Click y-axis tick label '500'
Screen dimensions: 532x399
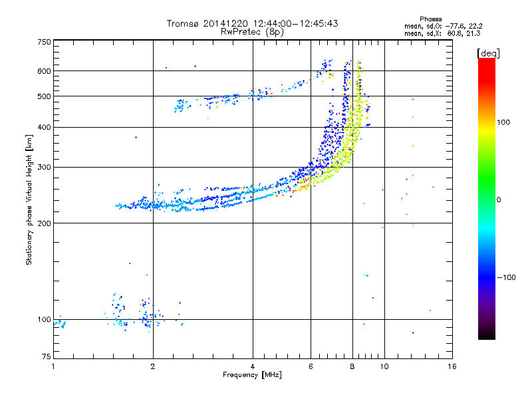coord(44,96)
